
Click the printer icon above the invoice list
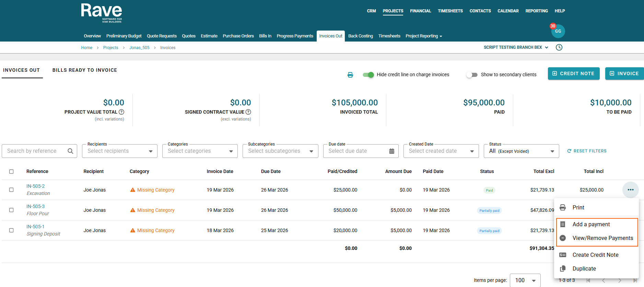350,75
